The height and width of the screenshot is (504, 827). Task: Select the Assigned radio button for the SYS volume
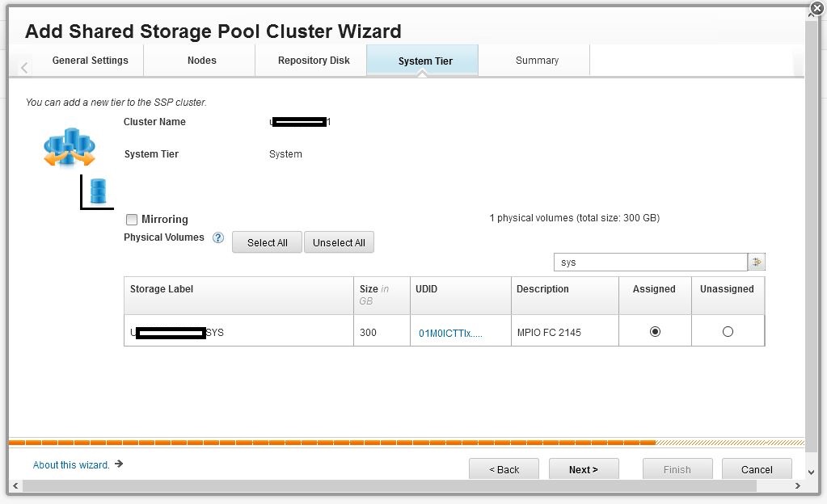655,331
